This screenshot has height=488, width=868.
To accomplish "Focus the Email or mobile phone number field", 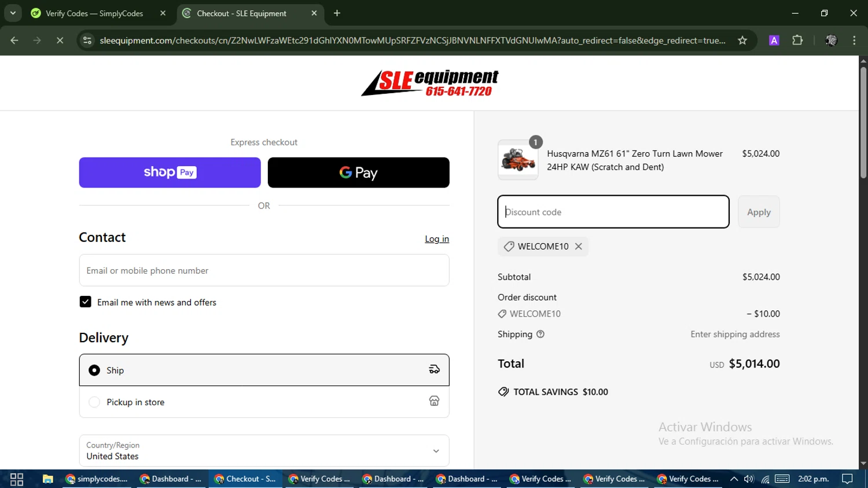I will 264,270.
